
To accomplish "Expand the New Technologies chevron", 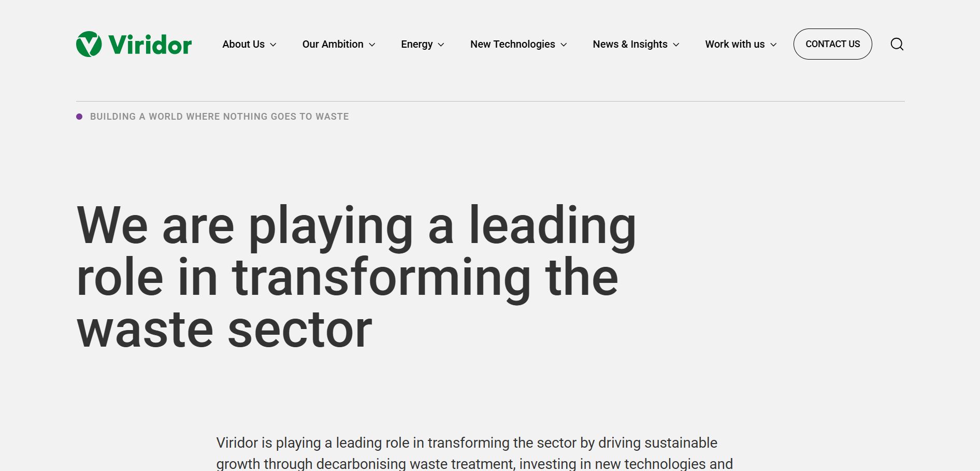I will pyautogui.click(x=564, y=45).
